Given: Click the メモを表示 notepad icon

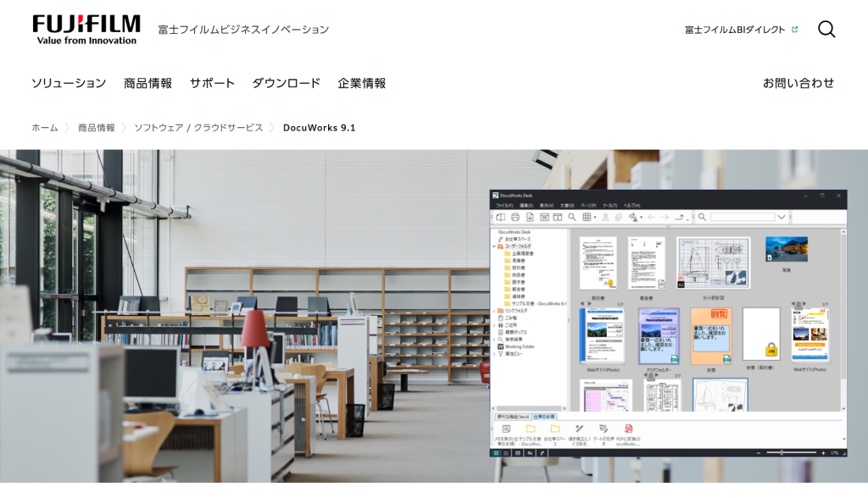Looking at the screenshot, I should pos(506,429).
